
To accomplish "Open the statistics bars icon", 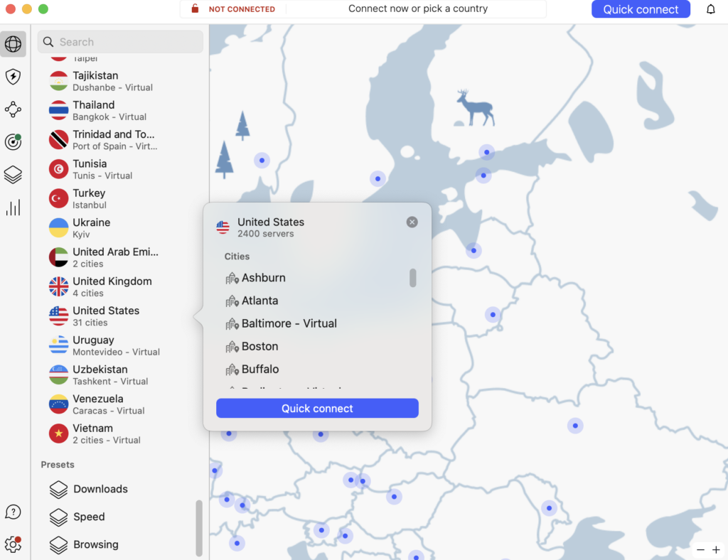I will click(13, 208).
